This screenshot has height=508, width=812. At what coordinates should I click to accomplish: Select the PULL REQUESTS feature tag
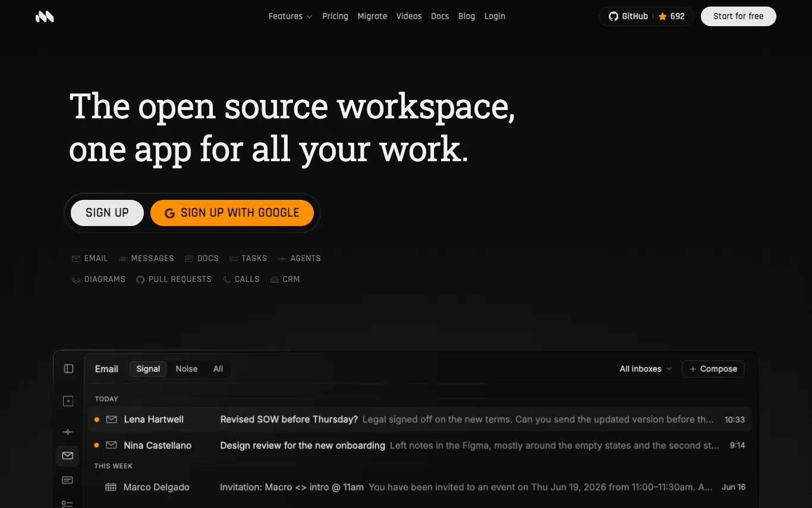pos(174,280)
